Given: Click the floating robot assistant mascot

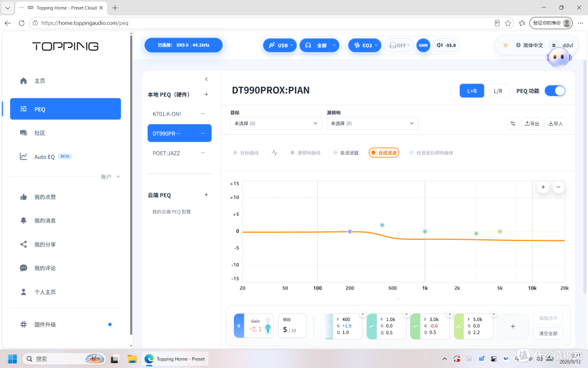Looking at the screenshot, I should pyautogui.click(x=559, y=57).
